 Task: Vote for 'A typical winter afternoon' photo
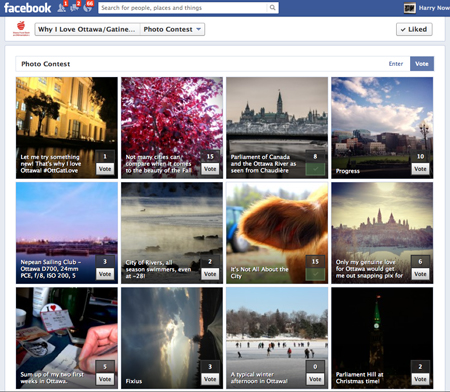[315, 379]
